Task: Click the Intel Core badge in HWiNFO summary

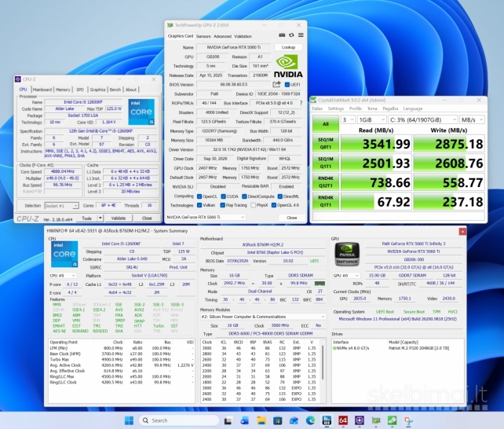Action: pyautogui.click(x=64, y=254)
